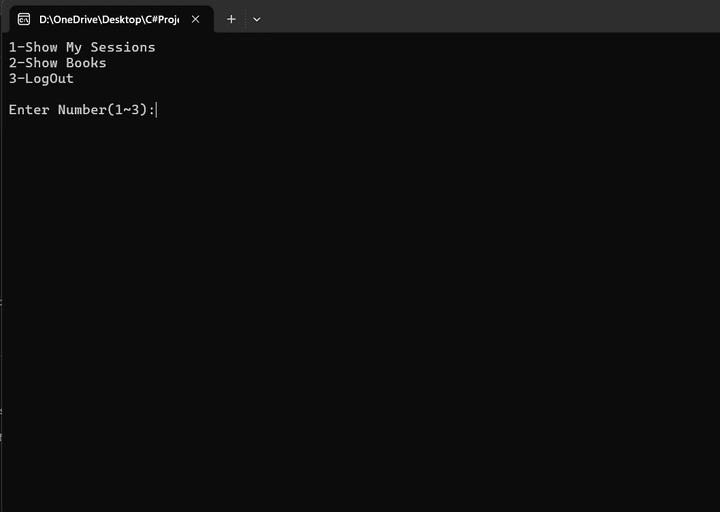The image size is (720, 512).
Task: Click the word Enter in the prompt
Action: coord(29,110)
